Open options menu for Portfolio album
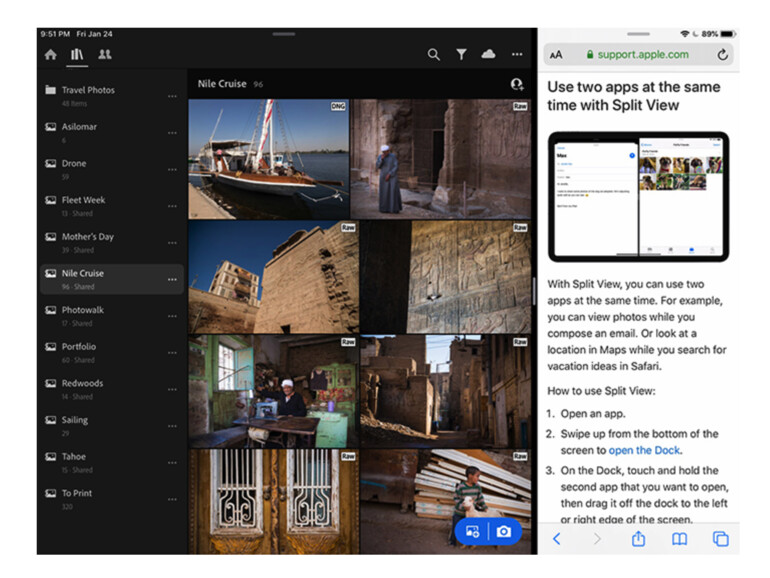 tap(172, 353)
